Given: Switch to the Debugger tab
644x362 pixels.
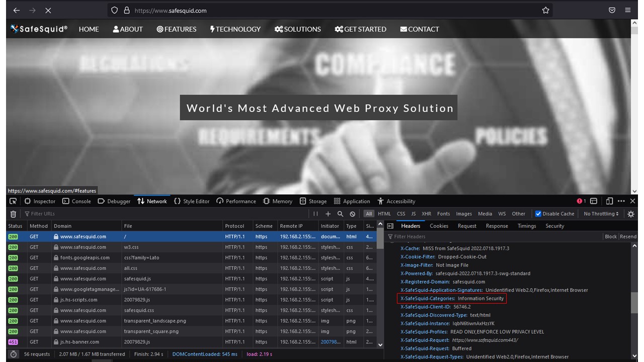Looking at the screenshot, I should click(114, 201).
